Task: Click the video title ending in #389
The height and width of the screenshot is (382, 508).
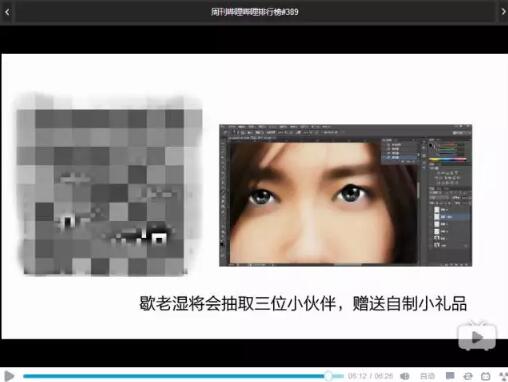Action: pos(254,12)
